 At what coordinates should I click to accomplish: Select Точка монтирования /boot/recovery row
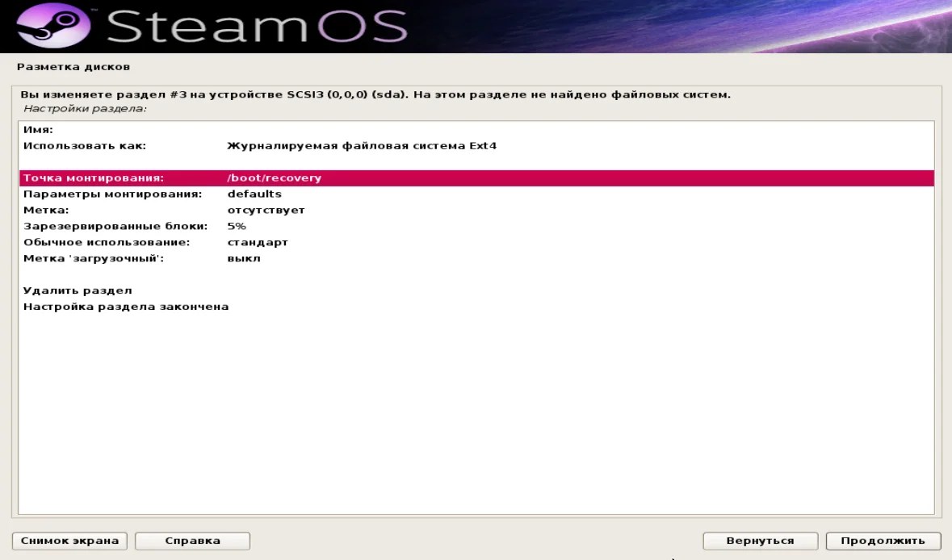tap(476, 178)
